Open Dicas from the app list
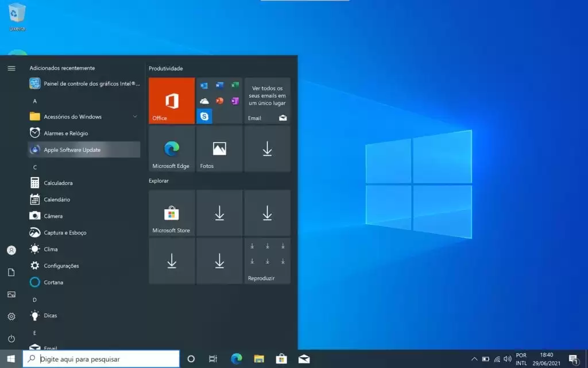 (84, 316)
